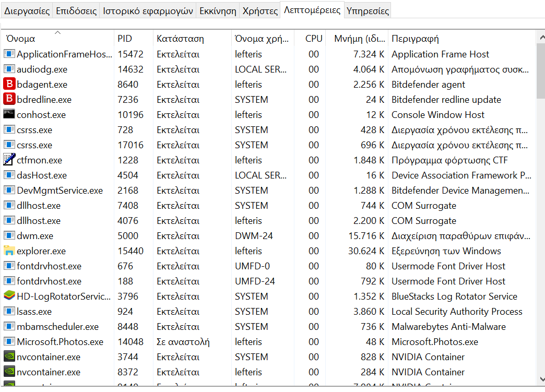This screenshot has width=545, height=392.
Task: Click the explorer.exe folder icon
Action: point(9,251)
